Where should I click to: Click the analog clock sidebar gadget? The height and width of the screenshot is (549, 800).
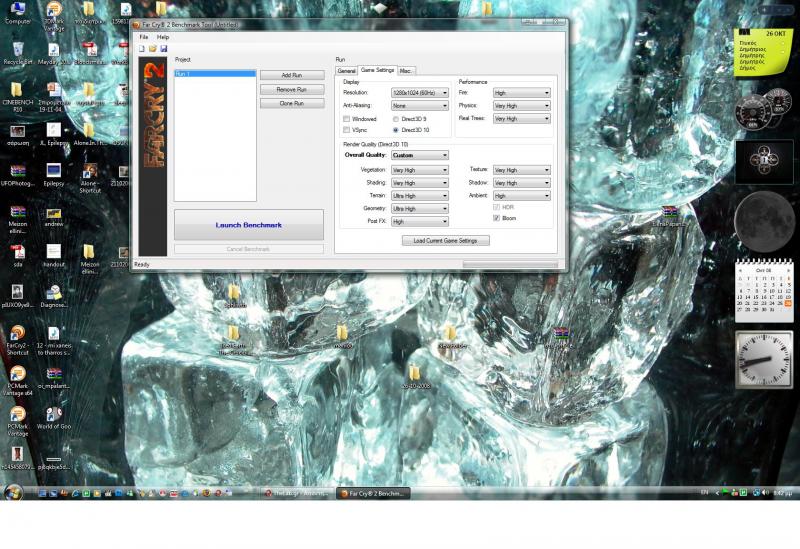[764, 359]
